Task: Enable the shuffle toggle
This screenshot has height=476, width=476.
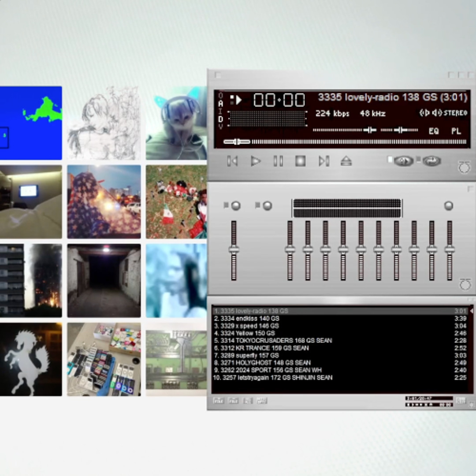Action: coord(403,161)
